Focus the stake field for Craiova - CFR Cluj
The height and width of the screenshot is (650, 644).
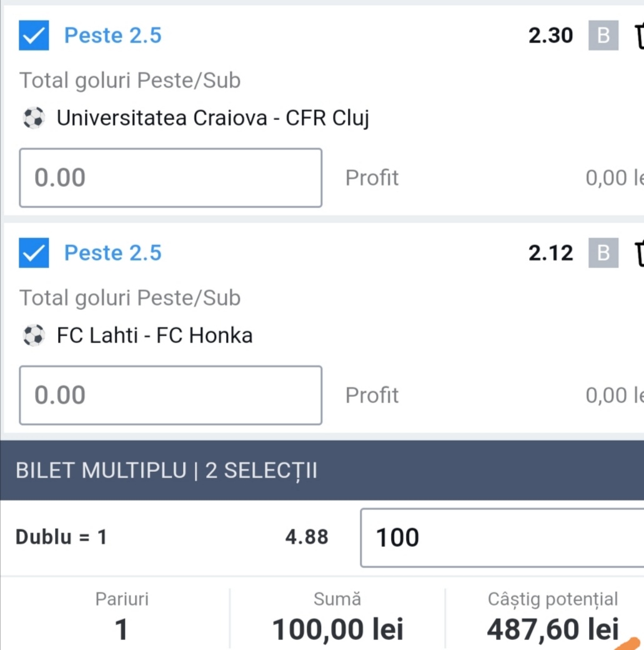click(171, 178)
